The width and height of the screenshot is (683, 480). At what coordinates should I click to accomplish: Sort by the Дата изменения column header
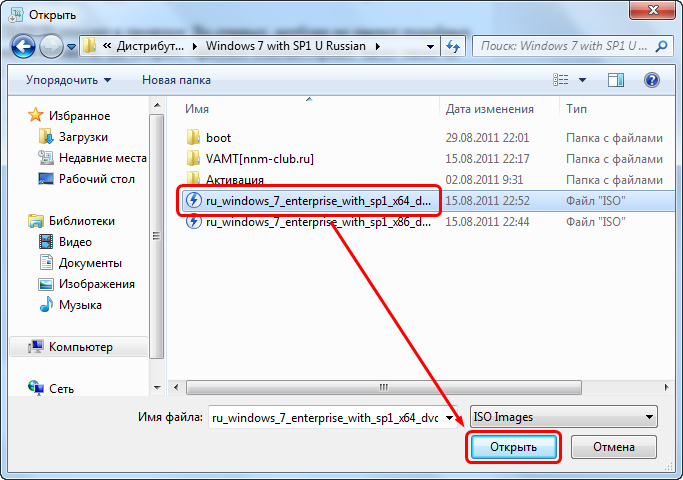click(489, 109)
